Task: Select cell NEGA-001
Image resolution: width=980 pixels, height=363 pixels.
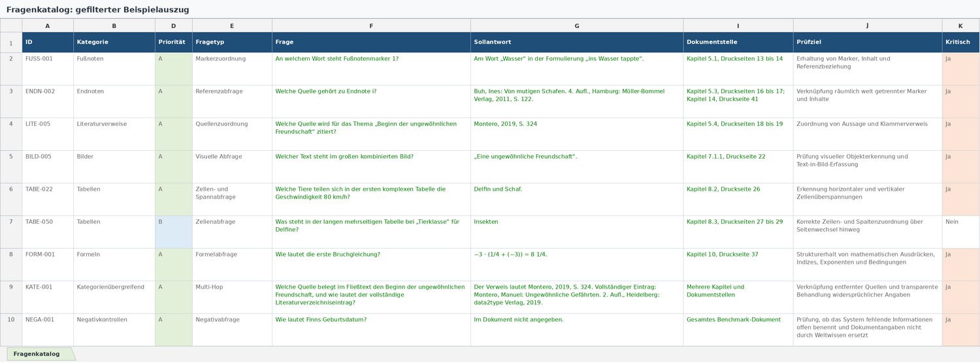Action: pos(48,330)
